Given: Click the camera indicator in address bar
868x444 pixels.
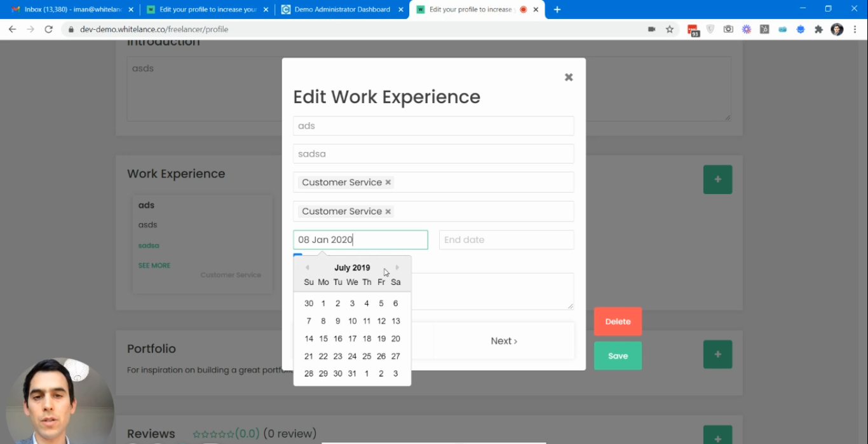Looking at the screenshot, I should point(651,29).
